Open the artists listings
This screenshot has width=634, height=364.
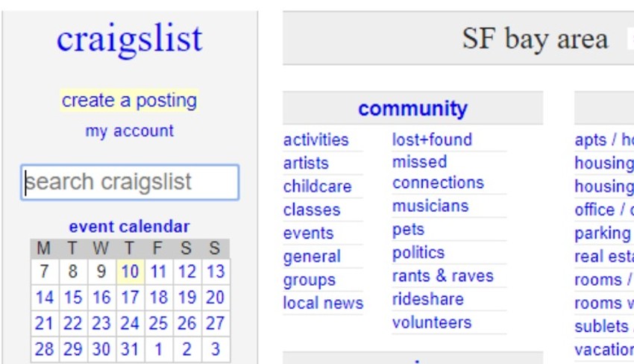(x=306, y=163)
